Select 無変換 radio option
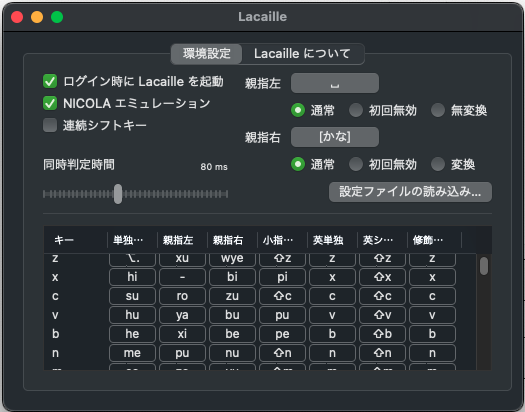Screen dimensions: 525x412 click(x=438, y=110)
